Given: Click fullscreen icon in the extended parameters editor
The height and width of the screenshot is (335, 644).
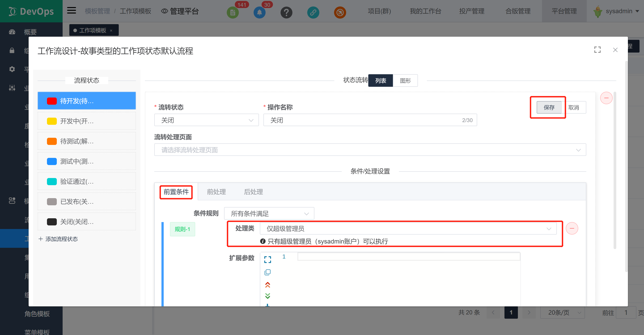Looking at the screenshot, I should [x=267, y=259].
